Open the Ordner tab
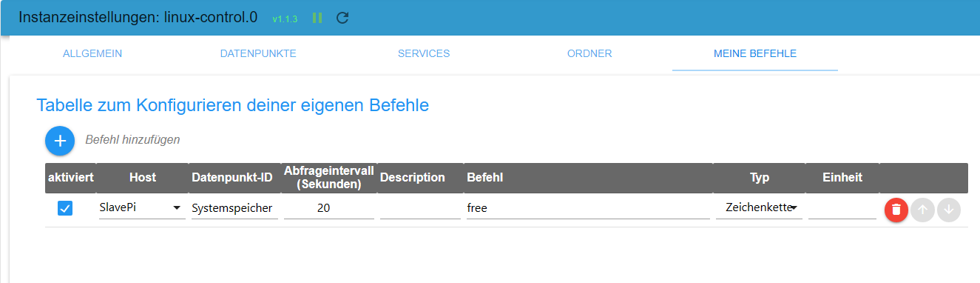Screen dimensions: 980x283 [589, 53]
